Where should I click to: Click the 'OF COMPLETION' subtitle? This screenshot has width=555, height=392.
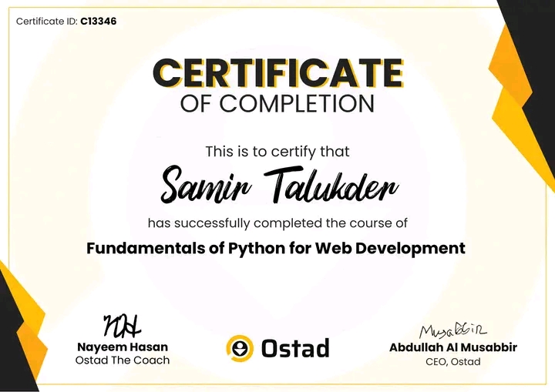[x=277, y=104]
